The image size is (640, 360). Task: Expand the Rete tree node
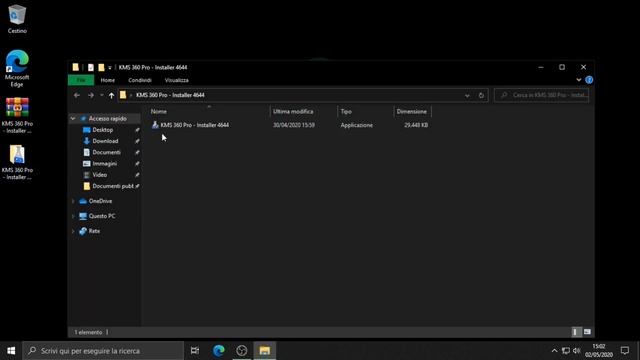click(x=73, y=231)
